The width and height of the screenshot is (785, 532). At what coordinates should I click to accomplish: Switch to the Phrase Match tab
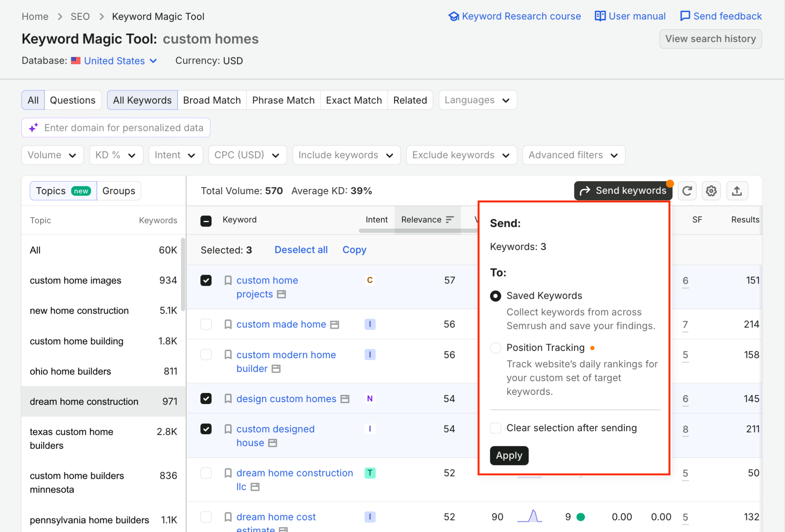click(x=283, y=100)
